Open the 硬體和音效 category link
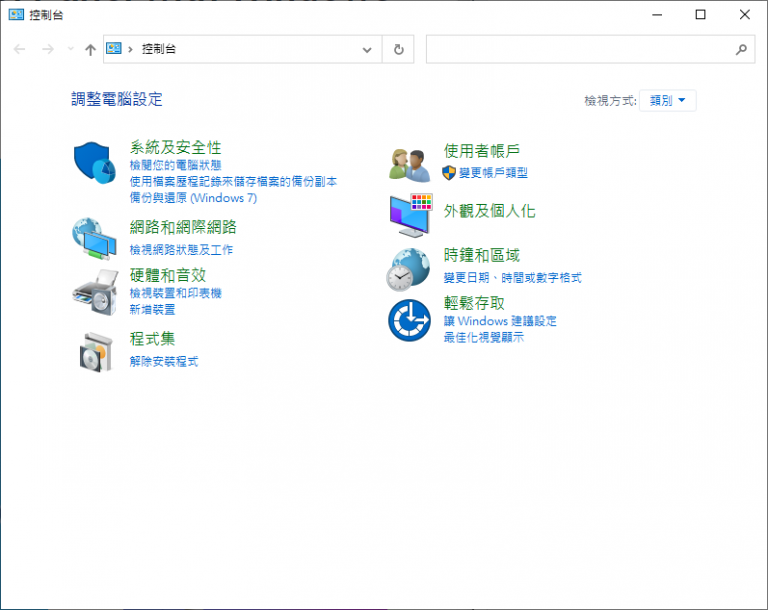This screenshot has width=768, height=610. (x=168, y=275)
